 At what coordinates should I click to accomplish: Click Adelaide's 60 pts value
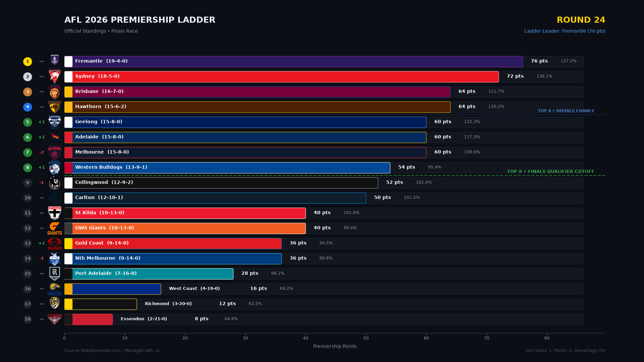pyautogui.click(x=443, y=137)
